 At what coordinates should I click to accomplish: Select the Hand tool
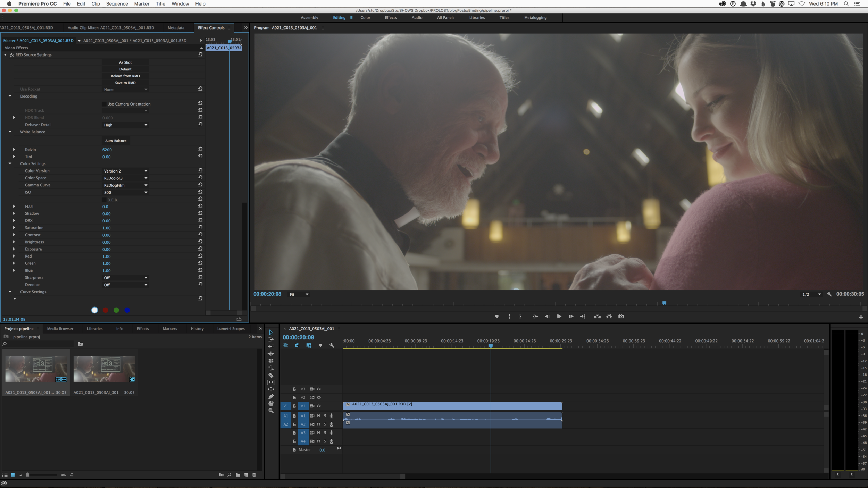(x=271, y=404)
